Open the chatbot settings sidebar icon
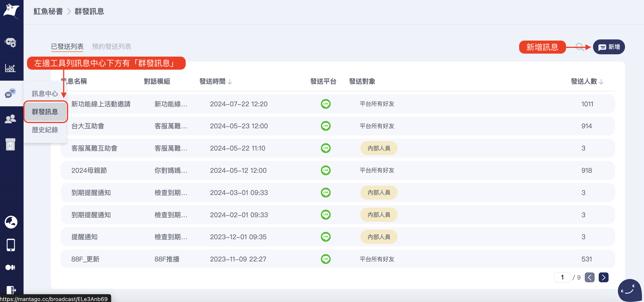This screenshot has width=644, height=302. 11,43
